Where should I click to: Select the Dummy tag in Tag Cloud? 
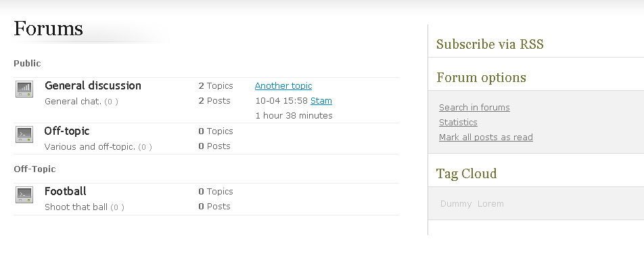tap(455, 204)
